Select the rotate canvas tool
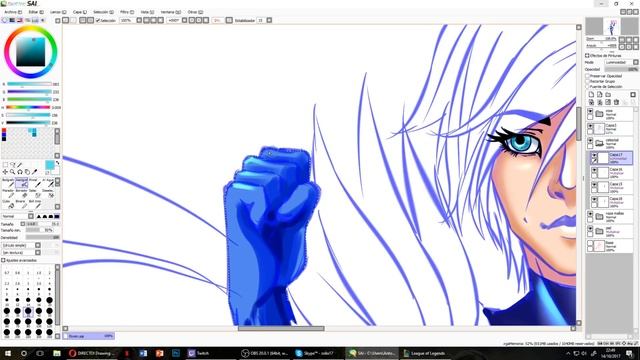640x360 pixels. pyautogui.click(x=20, y=172)
